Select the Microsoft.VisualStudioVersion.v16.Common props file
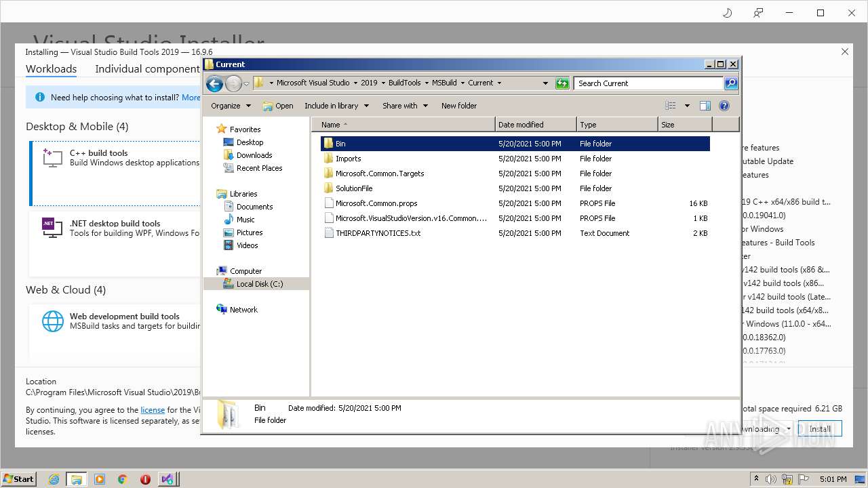Screen dimensions: 868x488 [x=411, y=218]
